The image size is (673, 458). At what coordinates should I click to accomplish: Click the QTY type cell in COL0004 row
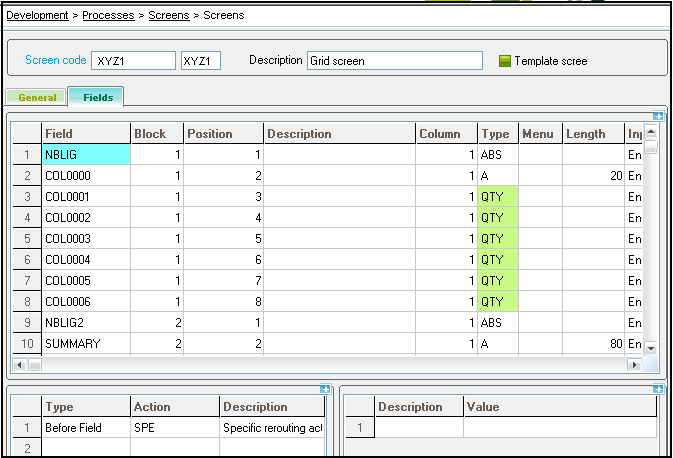point(498,260)
